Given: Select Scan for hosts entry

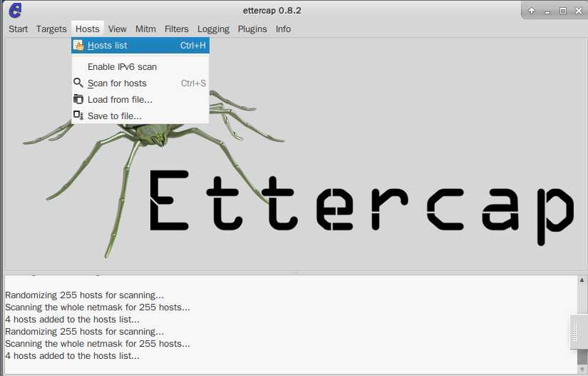Looking at the screenshot, I should point(140,83).
